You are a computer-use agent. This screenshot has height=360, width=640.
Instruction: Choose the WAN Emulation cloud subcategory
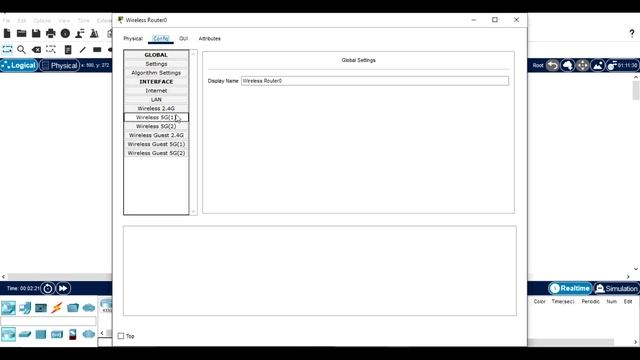click(89, 334)
